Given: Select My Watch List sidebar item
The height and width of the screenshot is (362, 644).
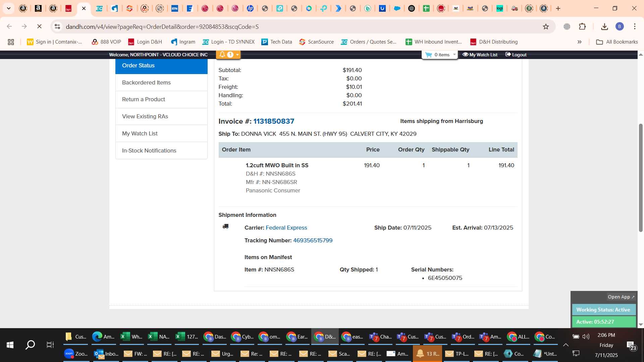Looking at the screenshot, I should tap(161, 133).
